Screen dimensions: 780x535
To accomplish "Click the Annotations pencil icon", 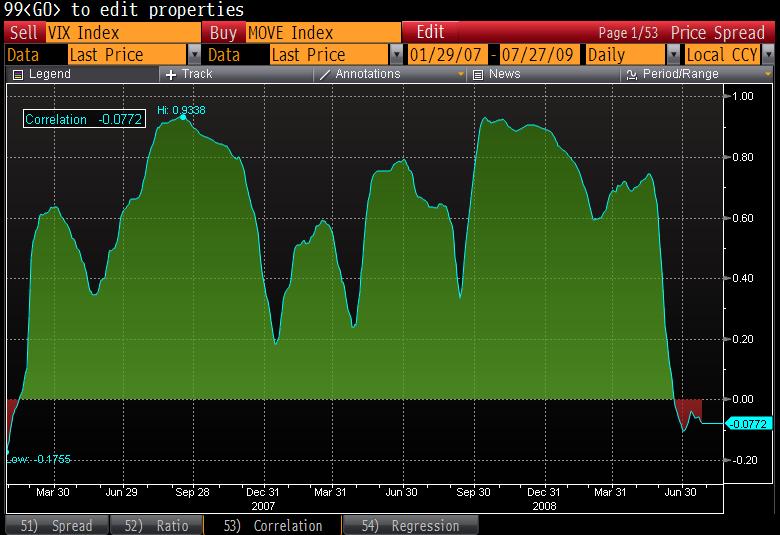I will click(x=324, y=75).
